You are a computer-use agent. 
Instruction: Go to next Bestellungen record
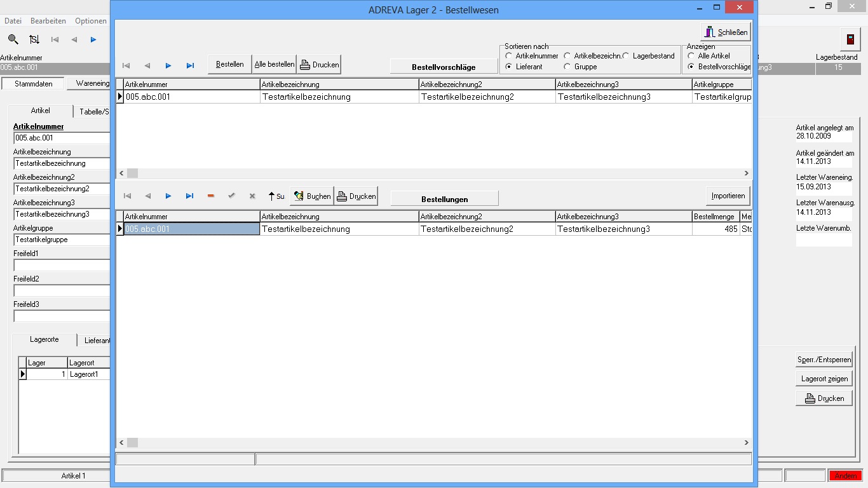tap(168, 196)
